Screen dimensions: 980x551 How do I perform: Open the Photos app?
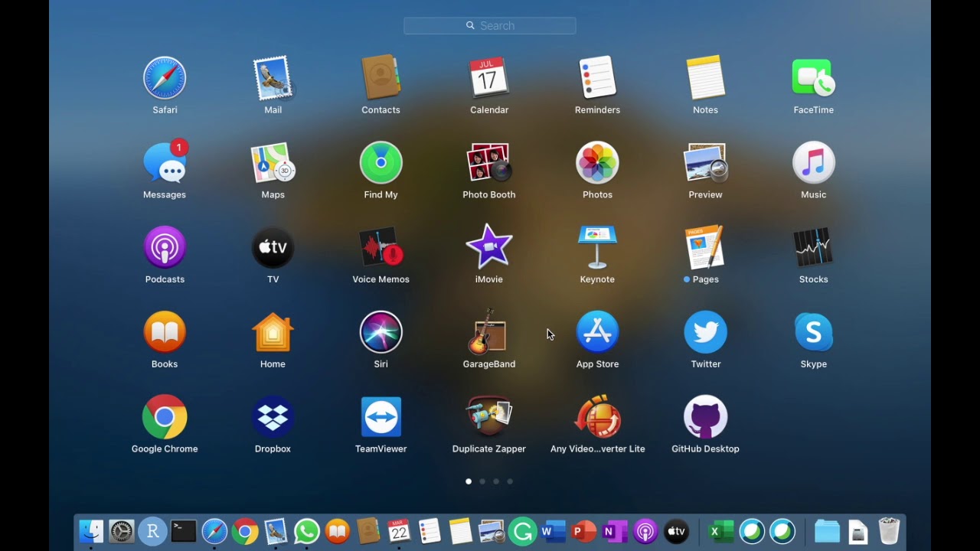click(x=597, y=162)
